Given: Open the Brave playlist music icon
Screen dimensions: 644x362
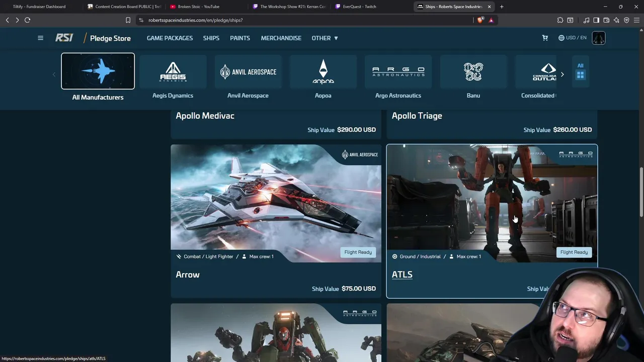Looking at the screenshot, I should tap(586, 20).
